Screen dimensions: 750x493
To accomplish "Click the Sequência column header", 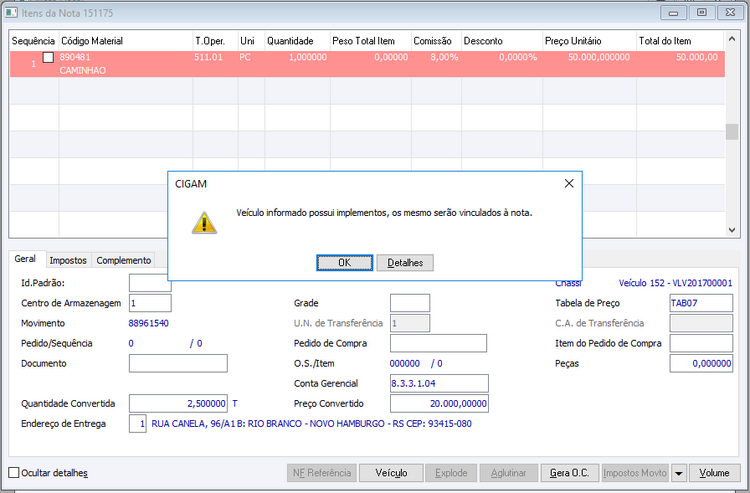I will (33, 41).
